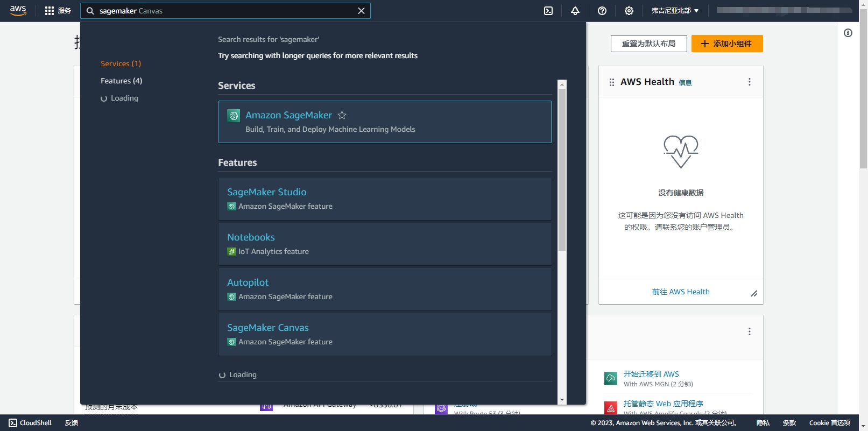Click the scroll-down arrow of results list
This screenshot has width=868, height=431.
562,400
